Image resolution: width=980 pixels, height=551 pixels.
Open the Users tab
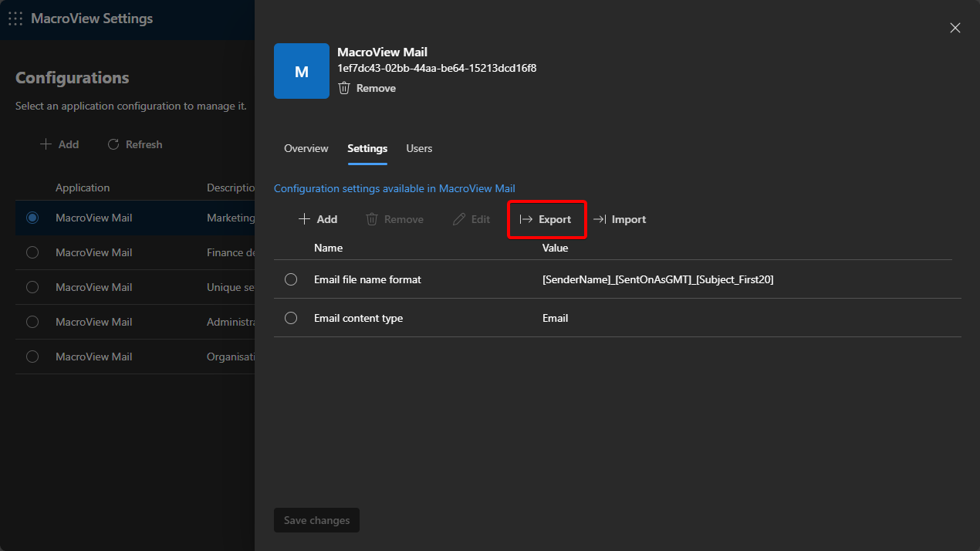click(x=419, y=148)
